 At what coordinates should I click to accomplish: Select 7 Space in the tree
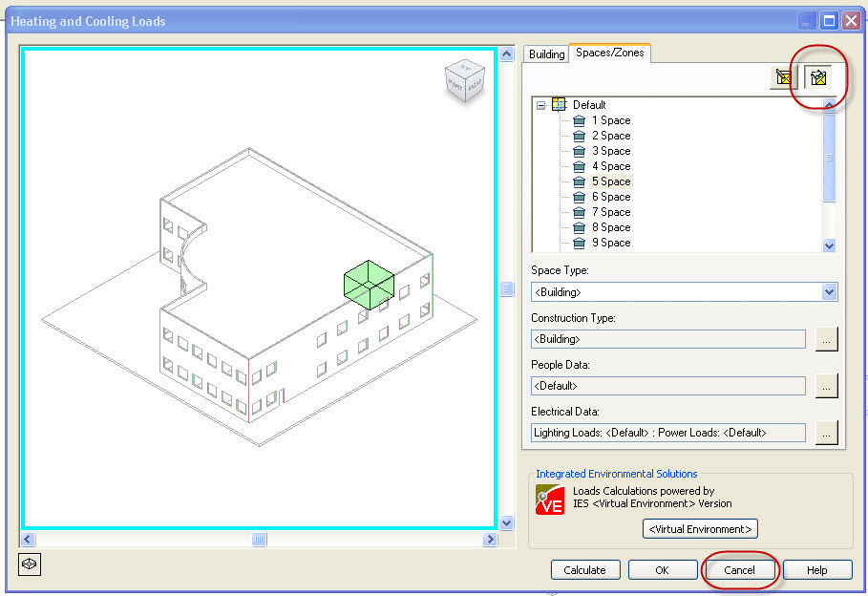(x=611, y=212)
